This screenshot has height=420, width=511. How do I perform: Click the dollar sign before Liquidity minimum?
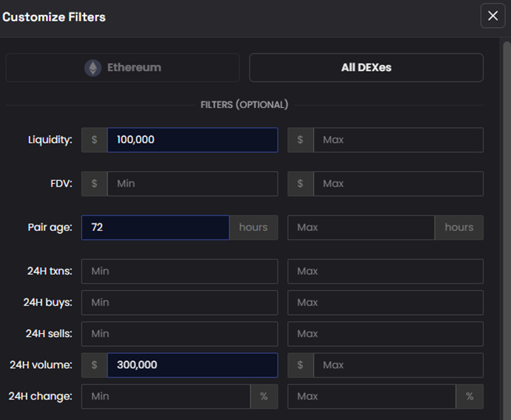click(94, 140)
